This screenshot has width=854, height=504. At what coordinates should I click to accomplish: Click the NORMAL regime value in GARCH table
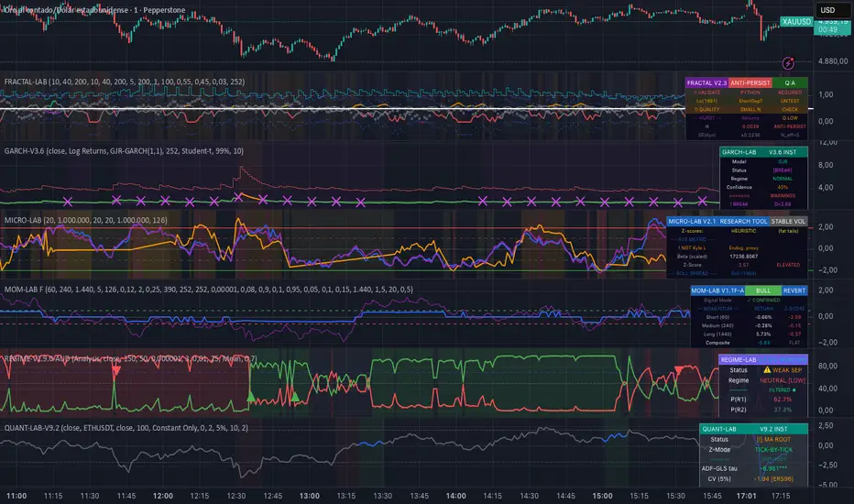click(783, 179)
